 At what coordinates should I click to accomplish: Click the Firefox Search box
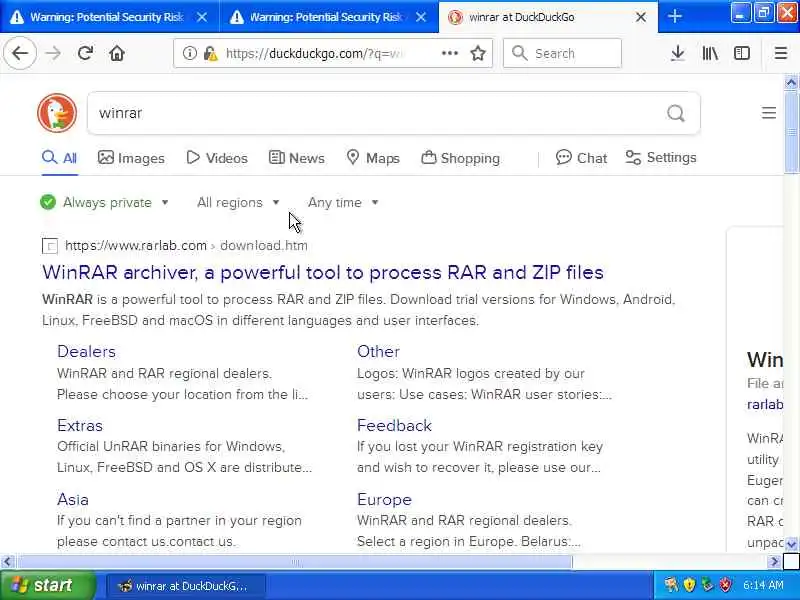(562, 53)
